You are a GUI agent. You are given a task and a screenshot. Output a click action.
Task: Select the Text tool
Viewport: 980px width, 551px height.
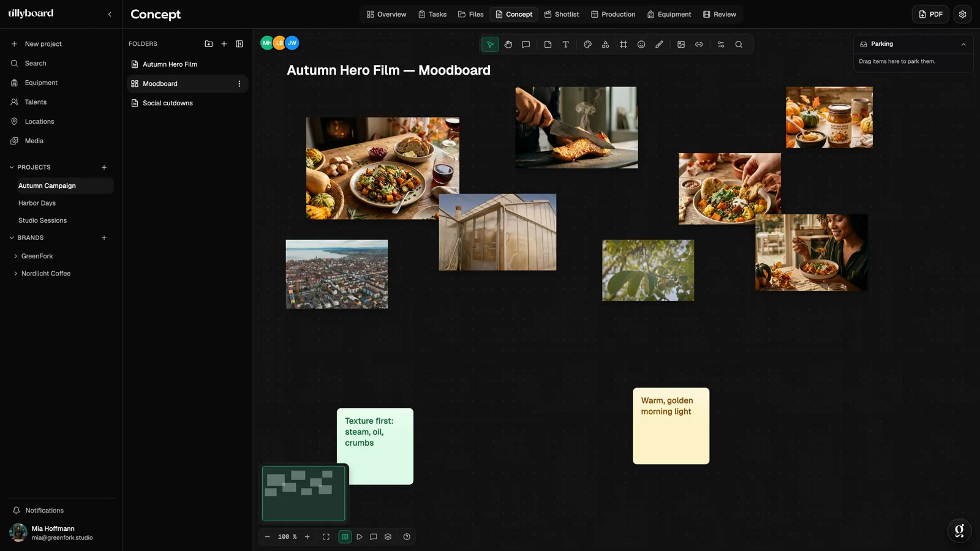(565, 45)
